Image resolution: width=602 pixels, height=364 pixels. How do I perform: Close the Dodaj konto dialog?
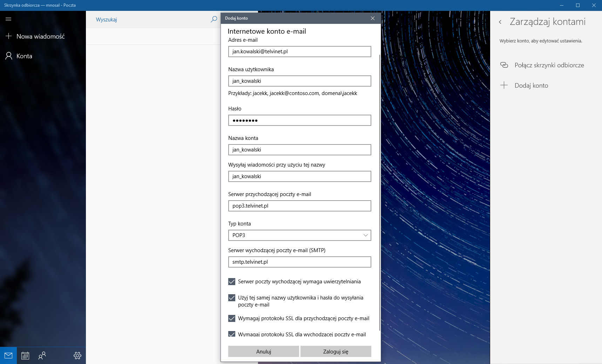coord(373,18)
